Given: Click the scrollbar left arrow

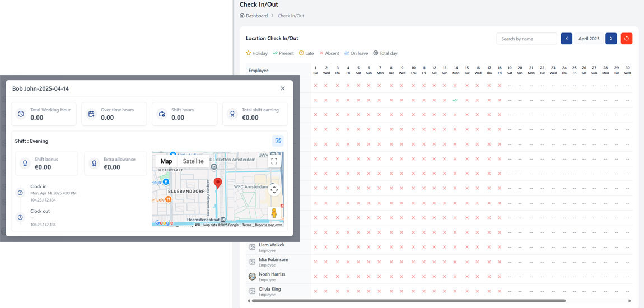Looking at the screenshot, I should click(x=248, y=301).
